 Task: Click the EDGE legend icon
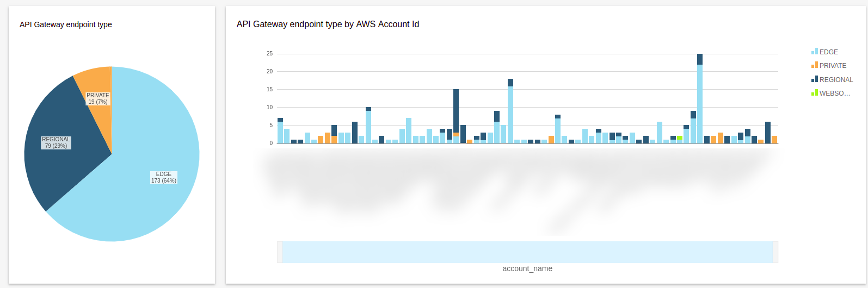815,52
